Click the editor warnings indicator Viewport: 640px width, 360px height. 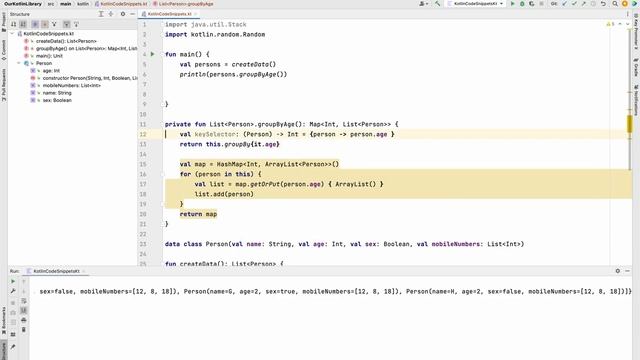tap(611, 24)
